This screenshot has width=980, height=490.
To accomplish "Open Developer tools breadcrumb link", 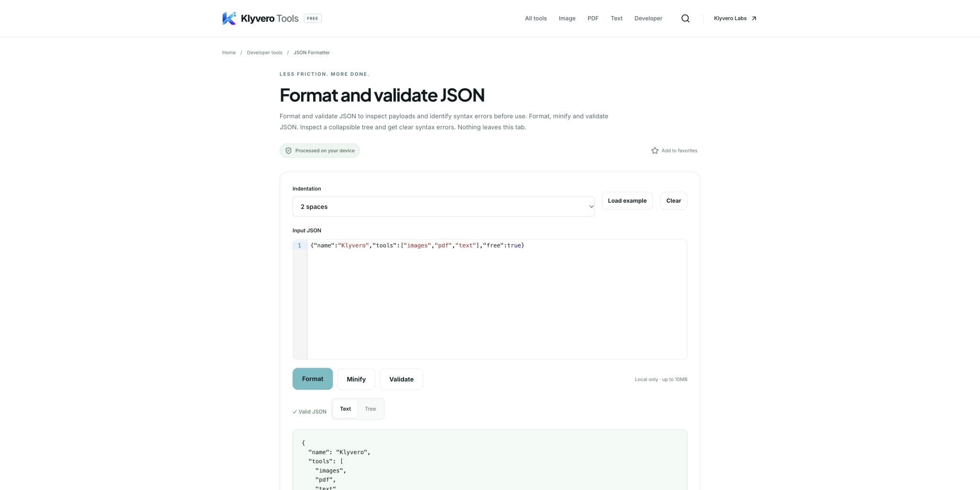I will [264, 53].
